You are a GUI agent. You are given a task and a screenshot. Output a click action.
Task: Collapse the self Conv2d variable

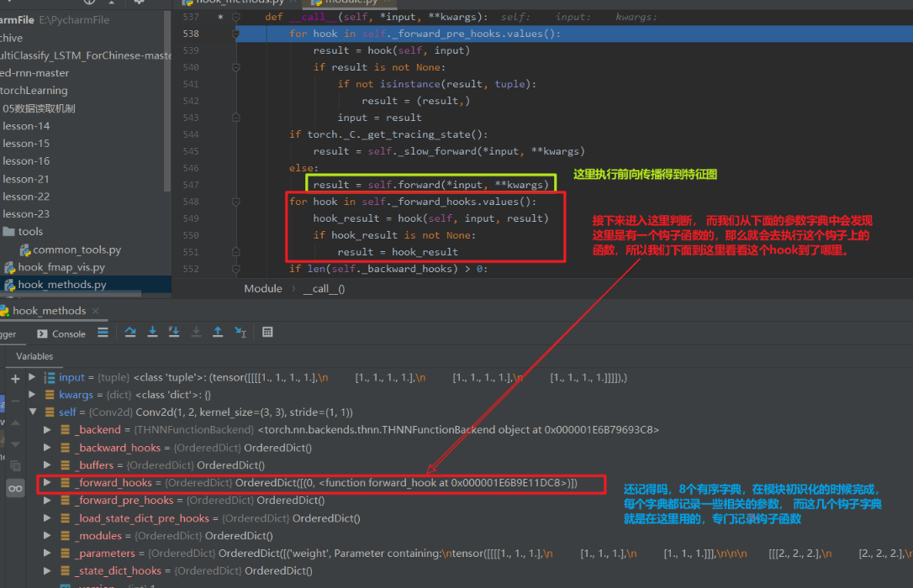33,412
